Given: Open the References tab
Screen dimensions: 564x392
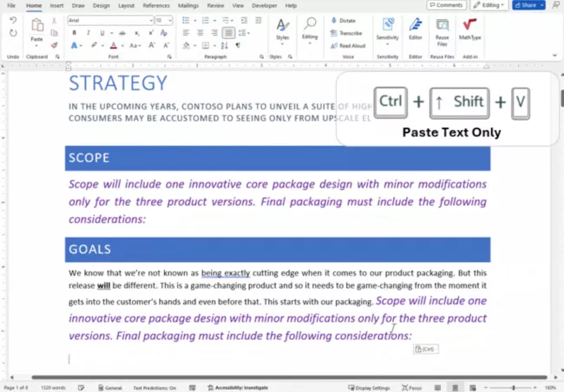Looking at the screenshot, I should [156, 5].
